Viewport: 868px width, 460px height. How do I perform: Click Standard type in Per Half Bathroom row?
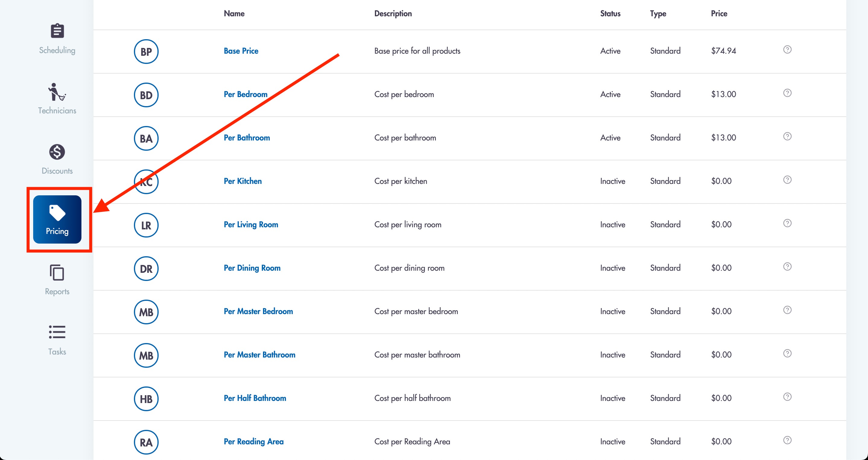[x=665, y=399]
